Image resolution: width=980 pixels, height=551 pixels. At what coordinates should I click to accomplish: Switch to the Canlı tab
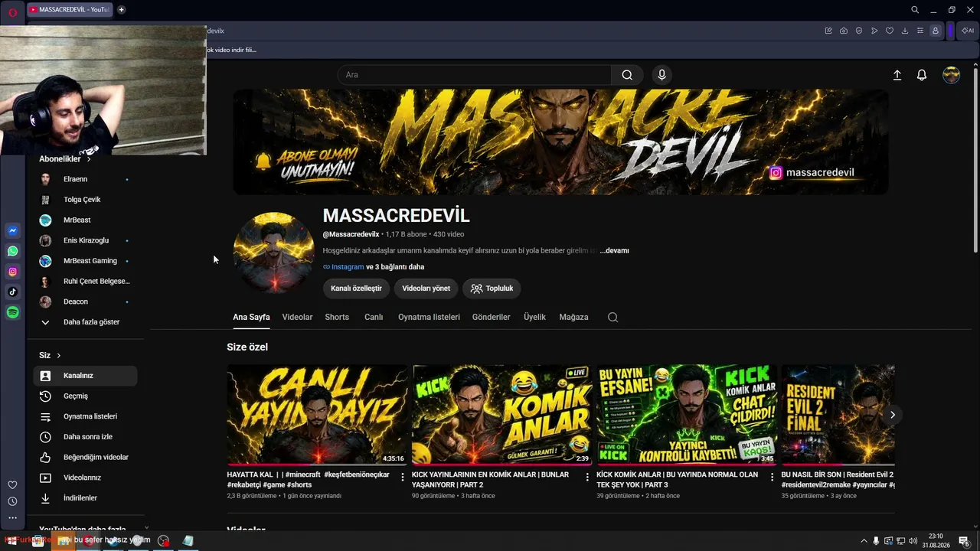tap(374, 317)
